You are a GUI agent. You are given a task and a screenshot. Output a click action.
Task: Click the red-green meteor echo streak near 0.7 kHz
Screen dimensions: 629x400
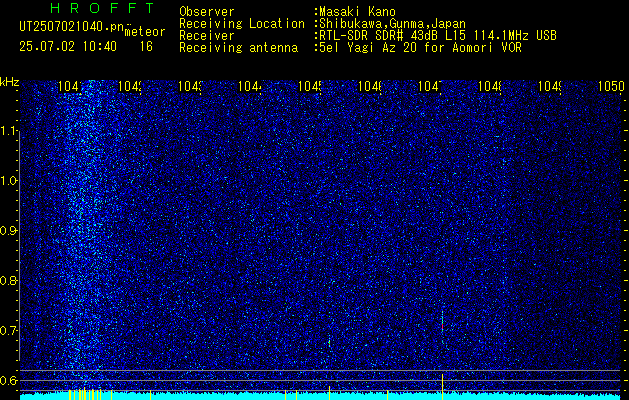tap(442, 321)
